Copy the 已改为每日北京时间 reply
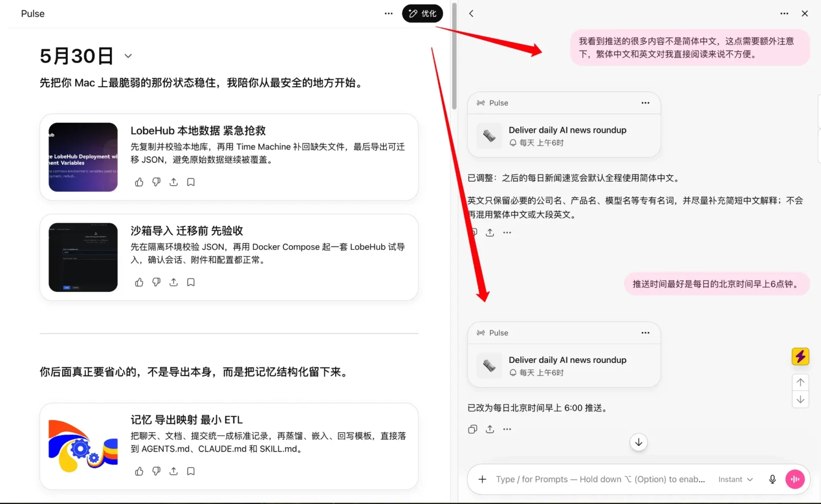This screenshot has height=504, width=821. coord(473,429)
